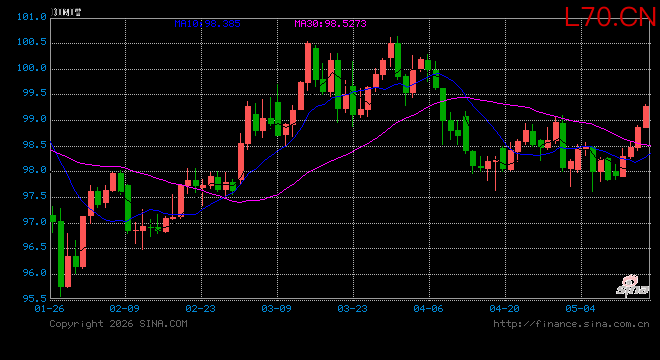Click the 04-06 date label

coord(428,309)
